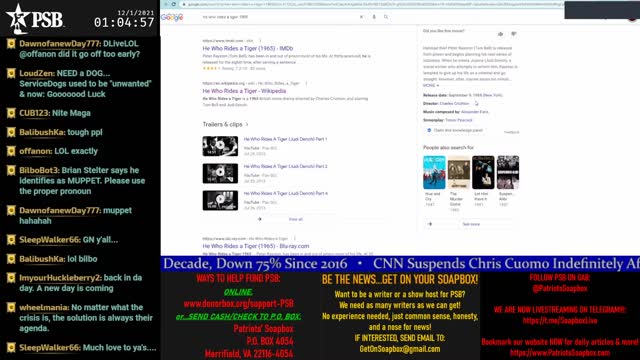The width and height of the screenshot is (640, 360).
Task: Click See more under People also search for
Action: click(471, 224)
